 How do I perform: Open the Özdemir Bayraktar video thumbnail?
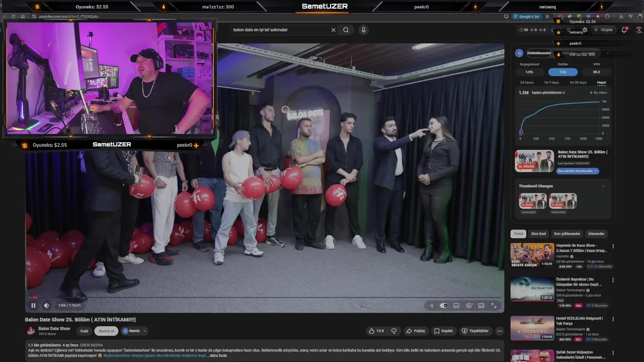click(x=532, y=289)
